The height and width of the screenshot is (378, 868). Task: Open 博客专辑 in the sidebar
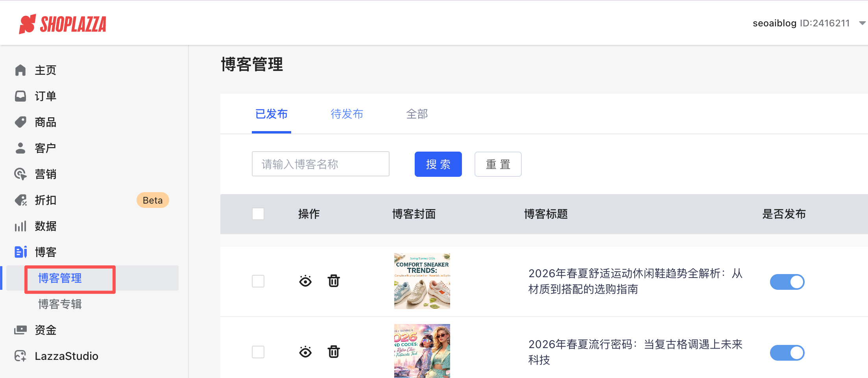60,304
